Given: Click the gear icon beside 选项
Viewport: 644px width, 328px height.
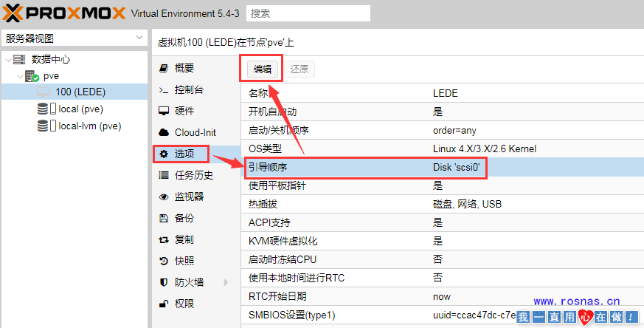Looking at the screenshot, I should click(x=164, y=154).
